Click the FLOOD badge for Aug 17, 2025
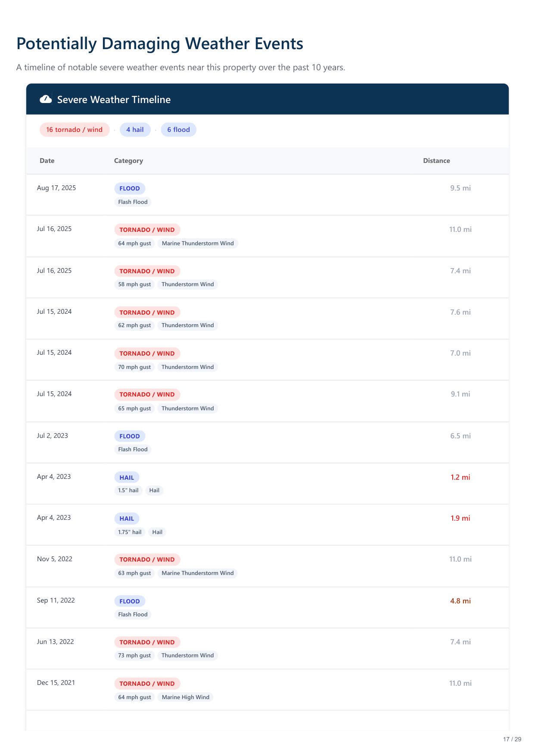Viewport: 535px width, 756px height. 130,188
